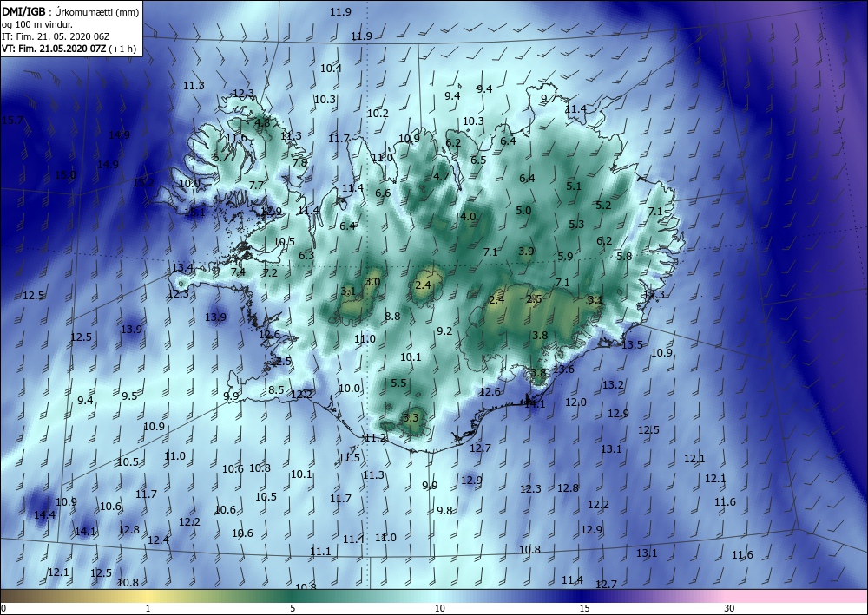Screen dimensions: 868x615
Task: Click the 9.7 value on northeast coast
Action: coord(548,98)
